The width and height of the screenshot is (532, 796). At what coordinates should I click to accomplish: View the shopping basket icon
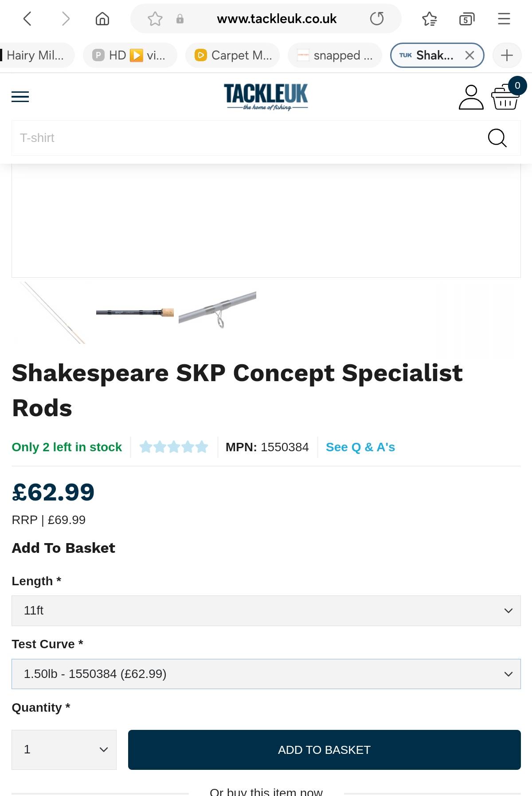pyautogui.click(x=505, y=97)
